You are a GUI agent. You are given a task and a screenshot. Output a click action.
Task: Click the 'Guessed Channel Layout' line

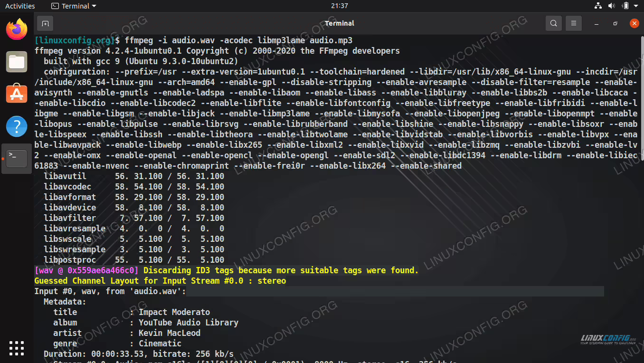coord(160,281)
